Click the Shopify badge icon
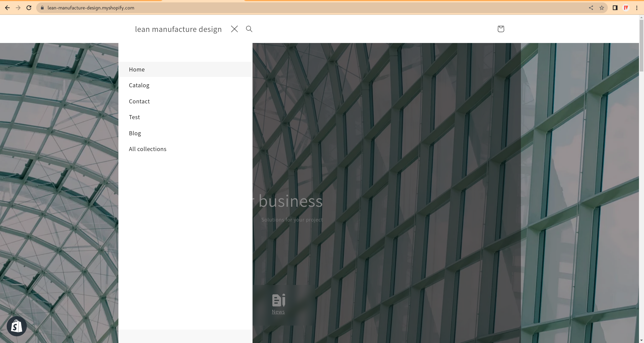Image resolution: width=644 pixels, height=343 pixels. coord(16,326)
